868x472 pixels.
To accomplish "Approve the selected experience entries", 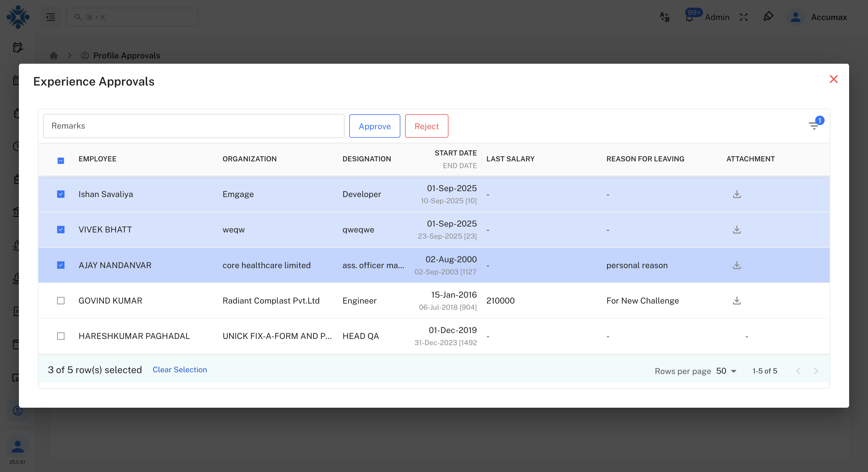I will pyautogui.click(x=374, y=126).
